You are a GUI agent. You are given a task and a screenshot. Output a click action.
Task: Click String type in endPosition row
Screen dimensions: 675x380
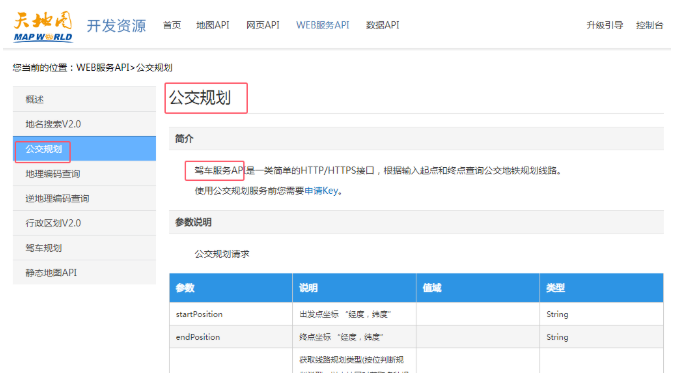601,337
